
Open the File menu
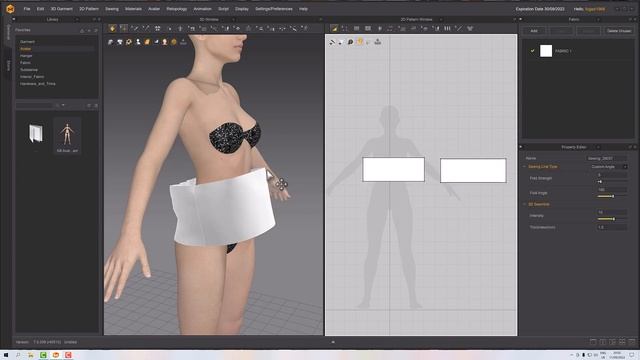(27, 9)
